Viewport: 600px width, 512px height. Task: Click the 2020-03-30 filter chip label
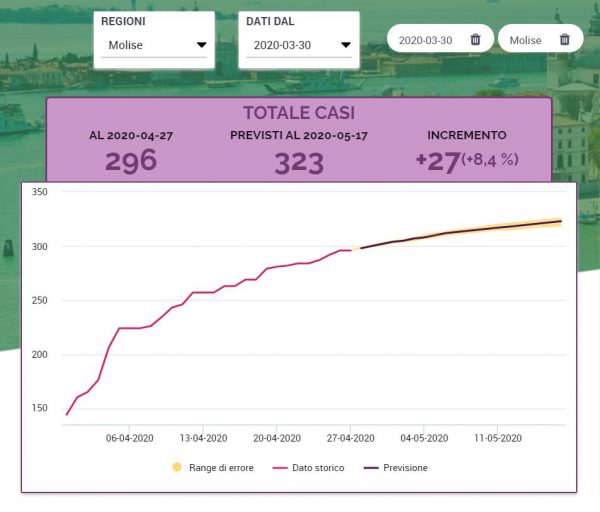[425, 40]
